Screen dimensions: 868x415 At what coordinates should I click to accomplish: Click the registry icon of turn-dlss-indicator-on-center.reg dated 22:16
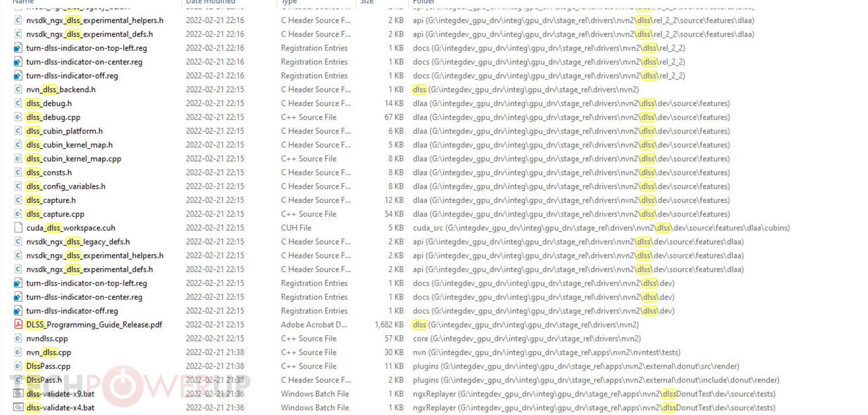point(18,62)
